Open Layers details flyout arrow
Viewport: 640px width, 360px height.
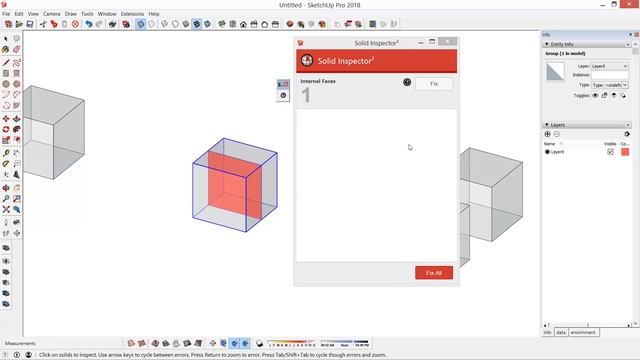pyautogui.click(x=627, y=134)
